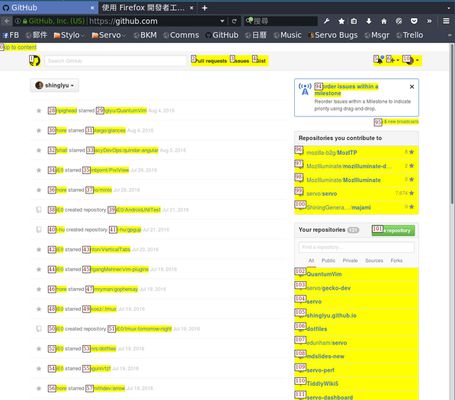
Task: Open new browser tab with plus
Action: point(205,8)
